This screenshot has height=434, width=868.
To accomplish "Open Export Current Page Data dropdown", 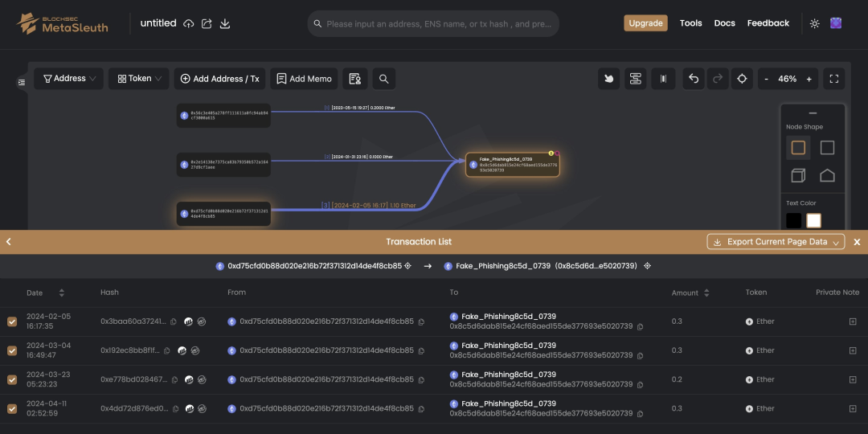I will pyautogui.click(x=776, y=242).
